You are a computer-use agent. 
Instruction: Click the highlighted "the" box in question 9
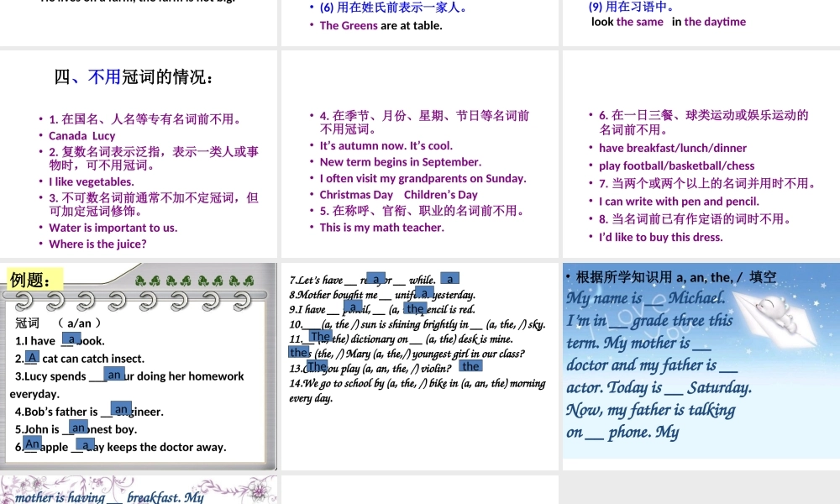[x=413, y=307]
